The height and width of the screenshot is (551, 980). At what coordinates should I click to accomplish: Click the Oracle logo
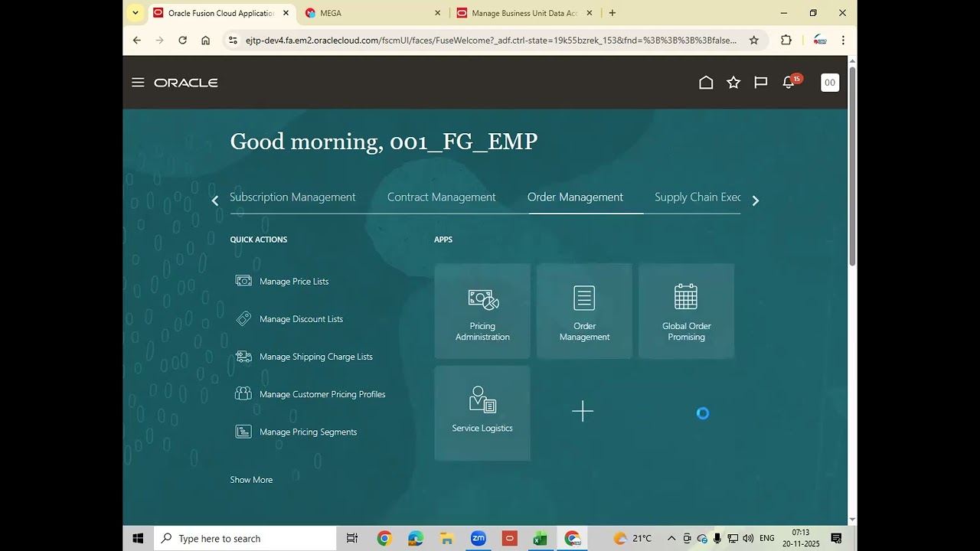pos(186,83)
